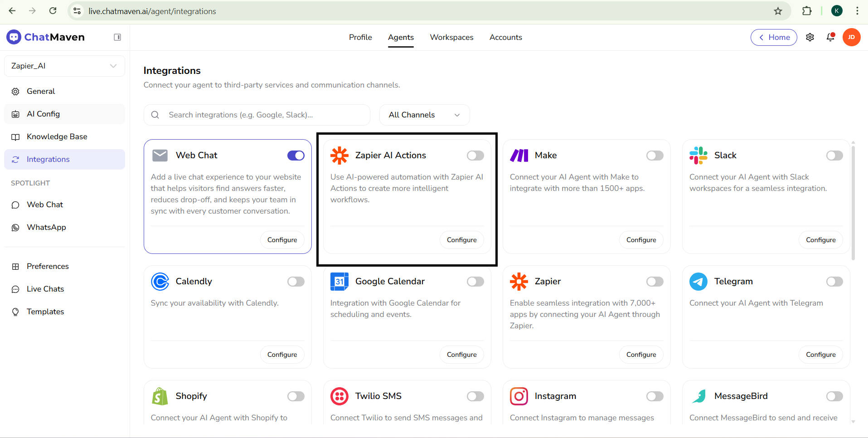Open the notifications bell
This screenshot has height=438, width=868.
pyautogui.click(x=830, y=37)
